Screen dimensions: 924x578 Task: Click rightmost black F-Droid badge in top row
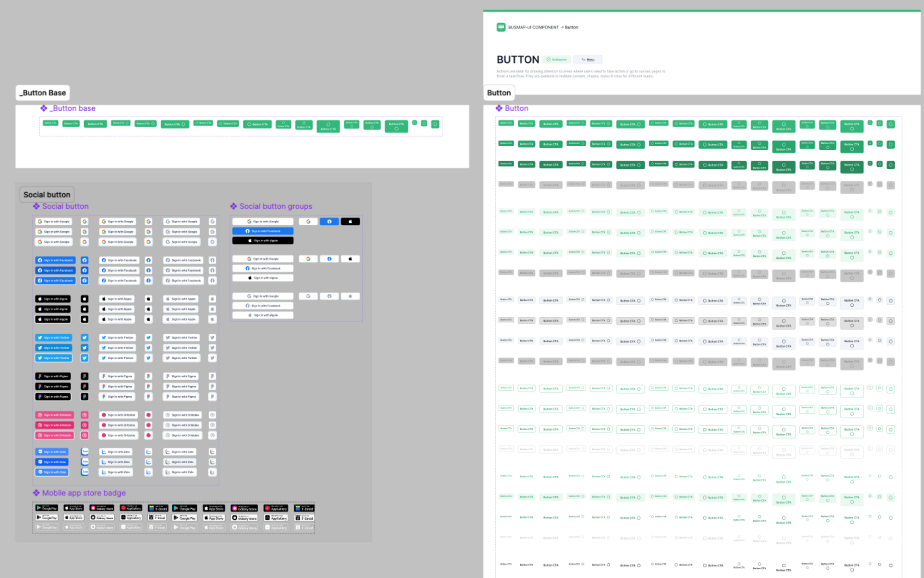(304, 508)
